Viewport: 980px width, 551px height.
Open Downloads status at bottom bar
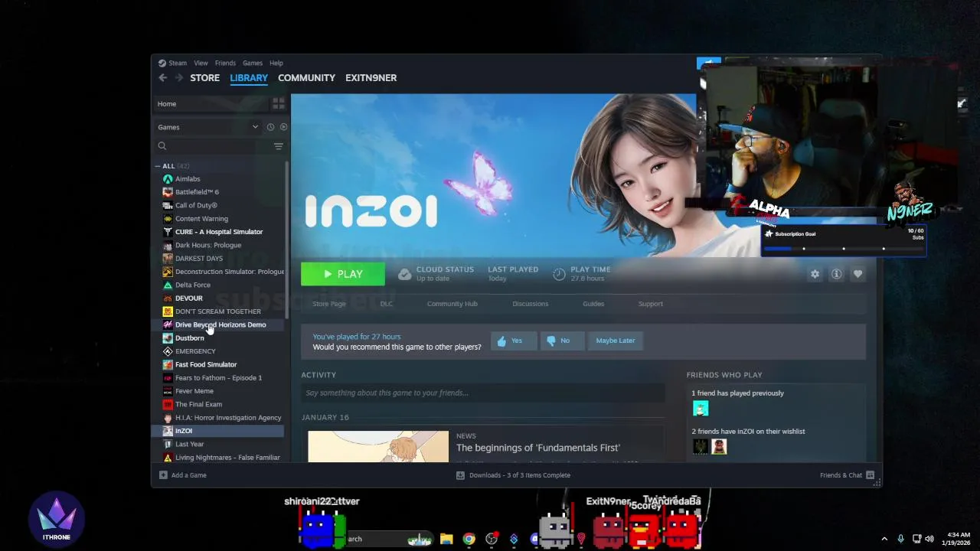point(513,475)
